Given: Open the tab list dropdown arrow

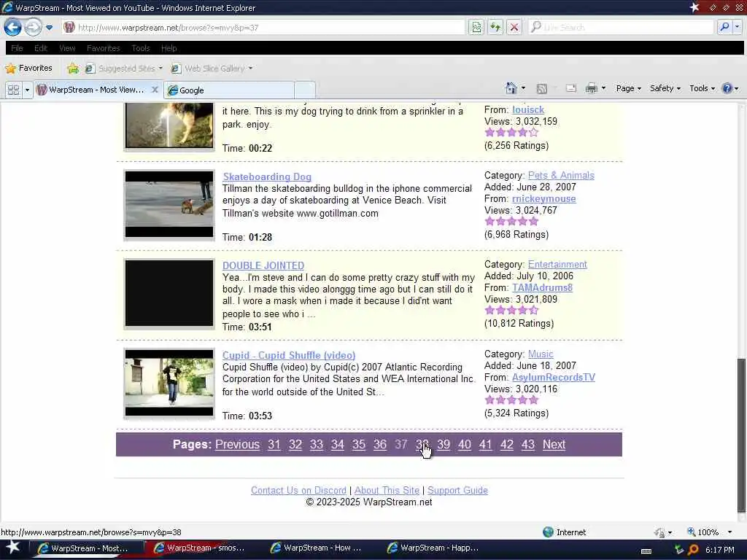Looking at the screenshot, I should tap(27, 90).
